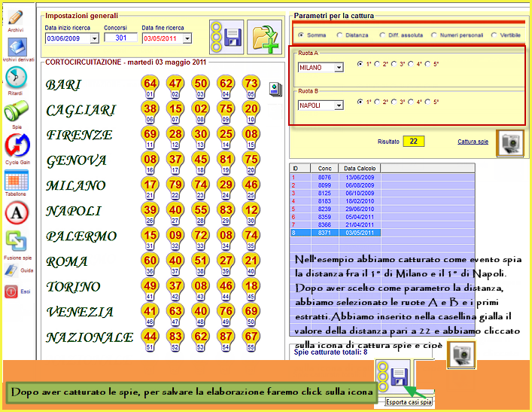Click the yellow Risultato field
Viewport: 532px width, 412px height.
[413, 141]
